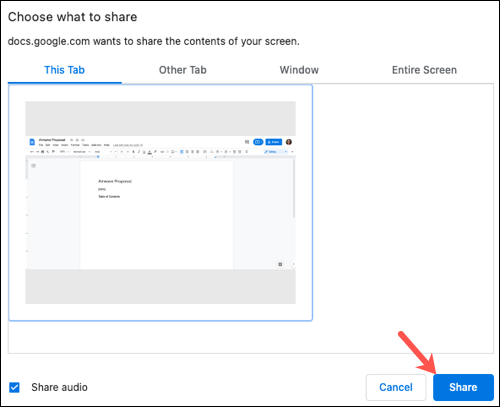Click the Explore icon at preview bottom-right
The height and width of the screenshot is (407, 500).
coord(280,264)
